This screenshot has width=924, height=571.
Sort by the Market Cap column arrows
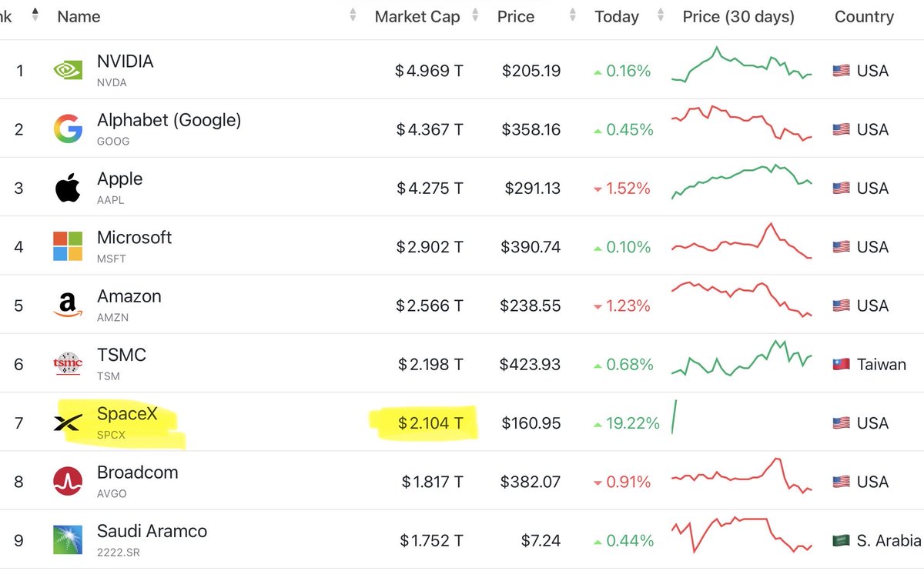pos(475,16)
